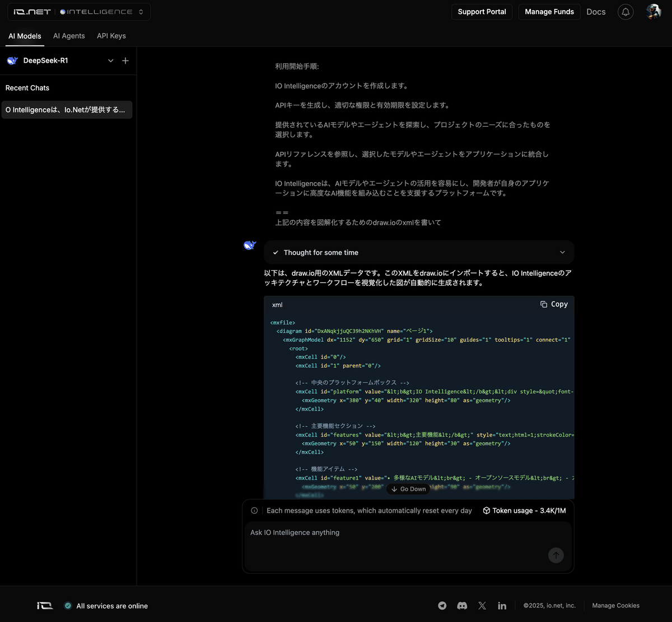Open the notifications bell
Viewport: 672px width, 622px height.
[626, 12]
